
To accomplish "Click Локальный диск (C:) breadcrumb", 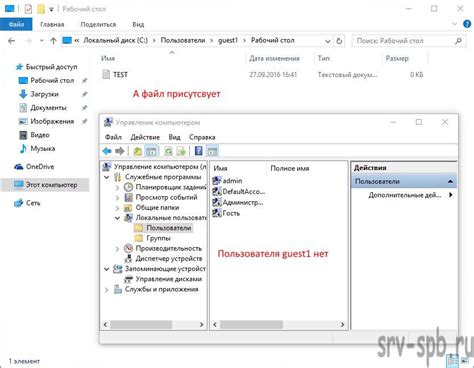I will [115, 41].
